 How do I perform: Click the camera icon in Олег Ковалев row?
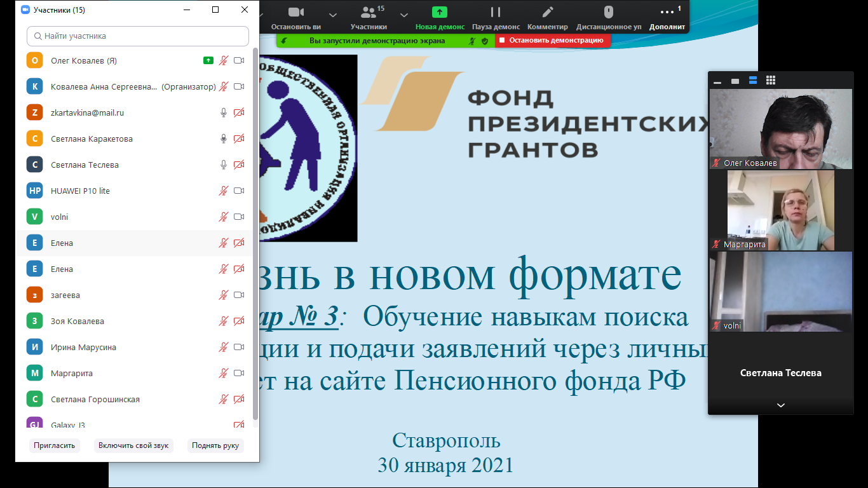point(239,60)
